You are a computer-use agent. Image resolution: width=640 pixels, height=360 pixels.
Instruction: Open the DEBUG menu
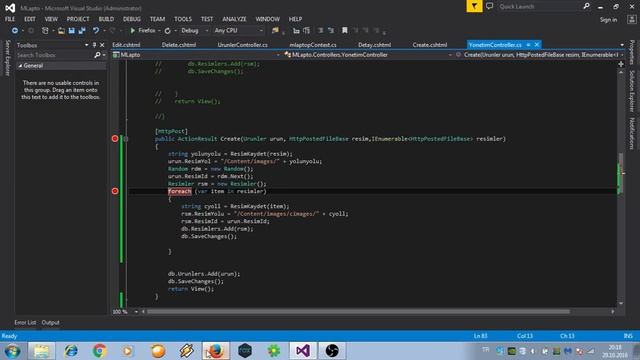pos(131,19)
